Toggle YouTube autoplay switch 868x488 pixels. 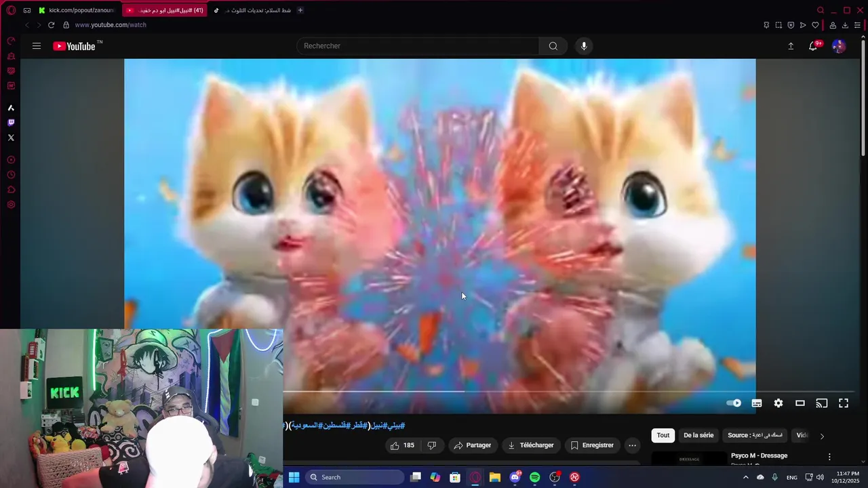[x=734, y=403]
